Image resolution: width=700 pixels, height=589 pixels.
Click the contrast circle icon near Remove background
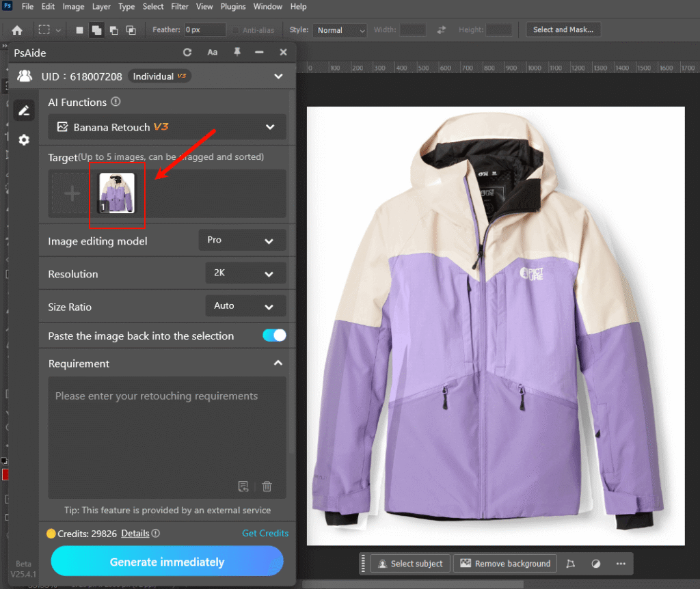coord(595,563)
